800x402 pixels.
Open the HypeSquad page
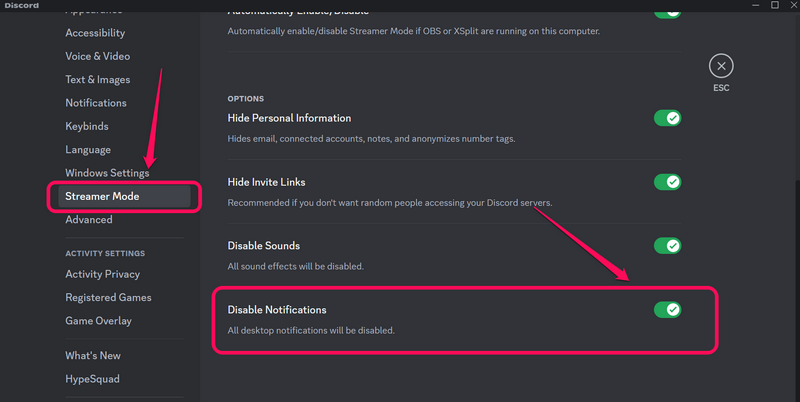[x=92, y=379]
